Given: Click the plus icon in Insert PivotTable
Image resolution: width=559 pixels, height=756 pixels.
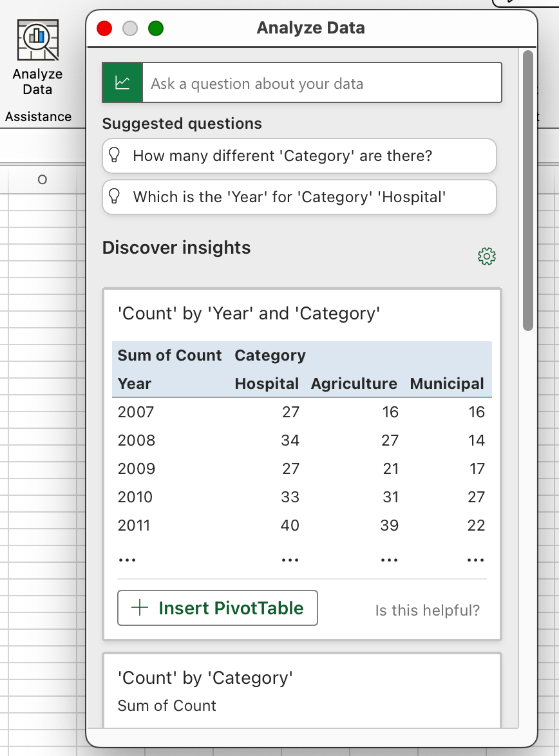Looking at the screenshot, I should pyautogui.click(x=140, y=607).
